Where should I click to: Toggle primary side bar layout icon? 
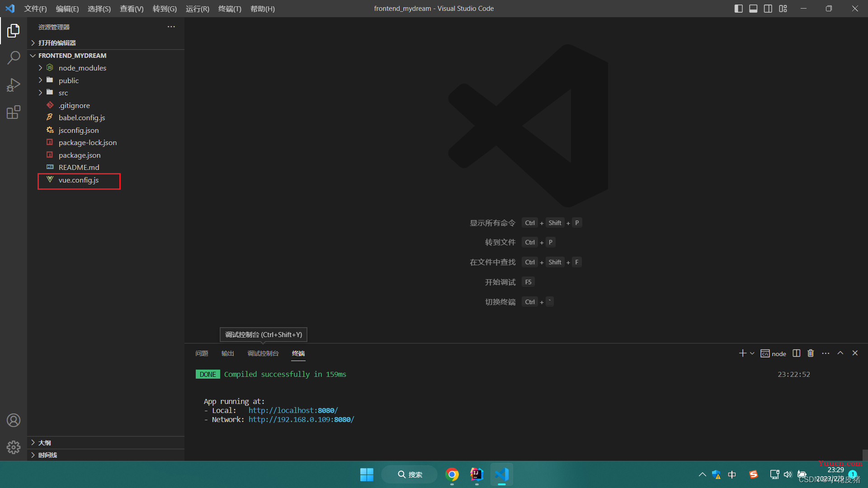pos(739,9)
